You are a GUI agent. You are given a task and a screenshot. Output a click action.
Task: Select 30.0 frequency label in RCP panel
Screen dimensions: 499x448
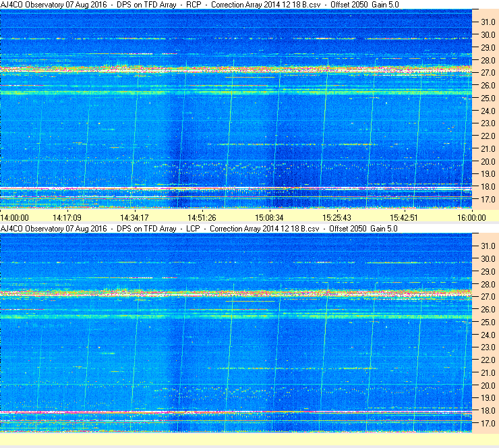coord(488,34)
